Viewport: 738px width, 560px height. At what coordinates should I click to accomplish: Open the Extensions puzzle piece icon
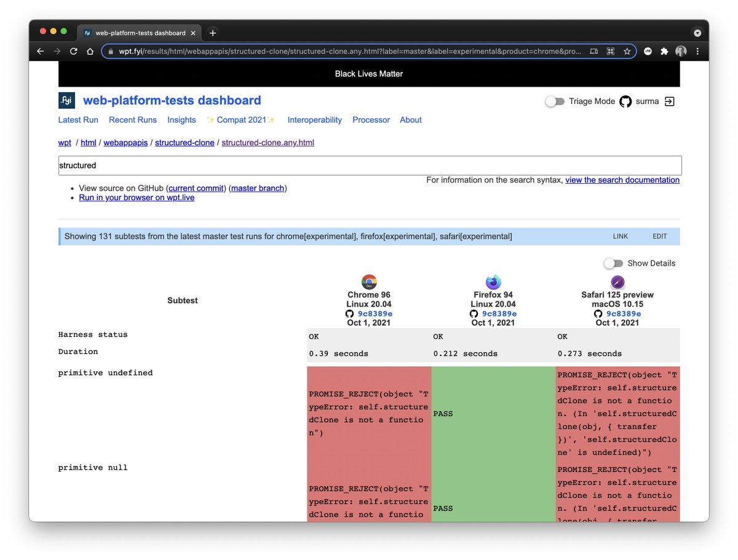664,52
